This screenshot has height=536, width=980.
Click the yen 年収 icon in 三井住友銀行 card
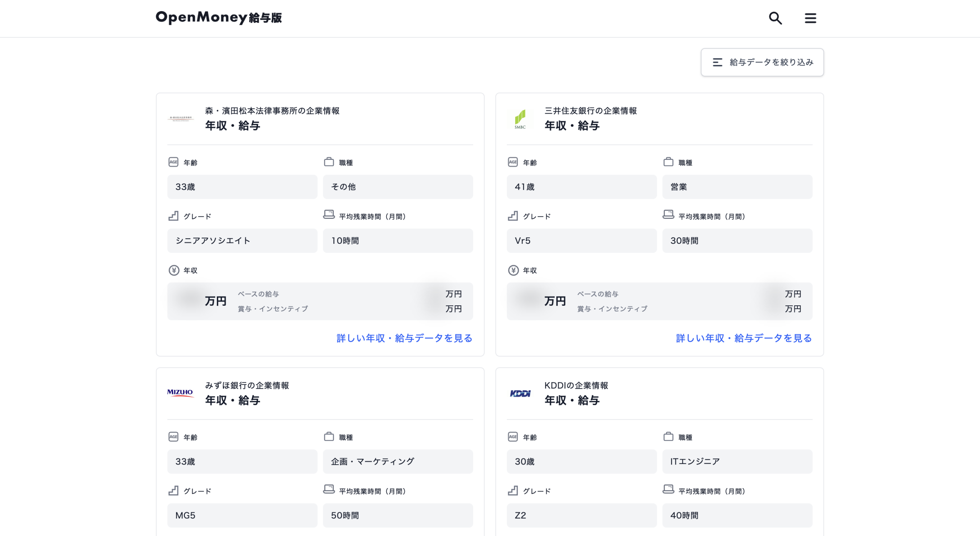pos(513,270)
